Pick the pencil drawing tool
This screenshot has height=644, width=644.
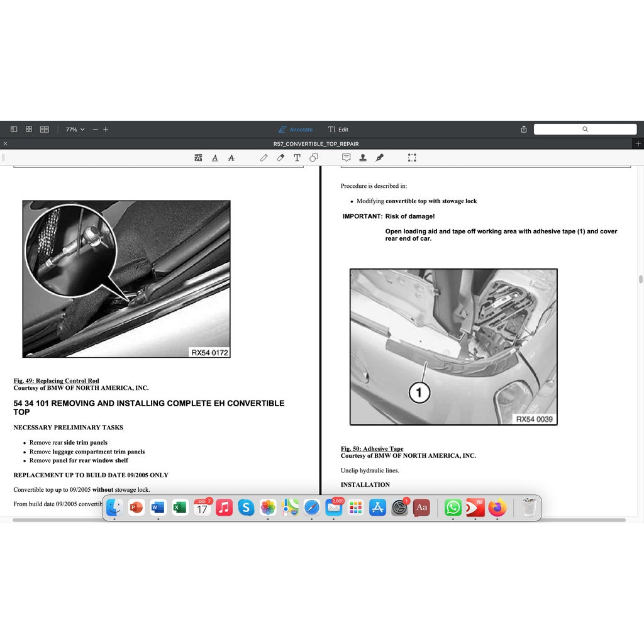click(264, 158)
